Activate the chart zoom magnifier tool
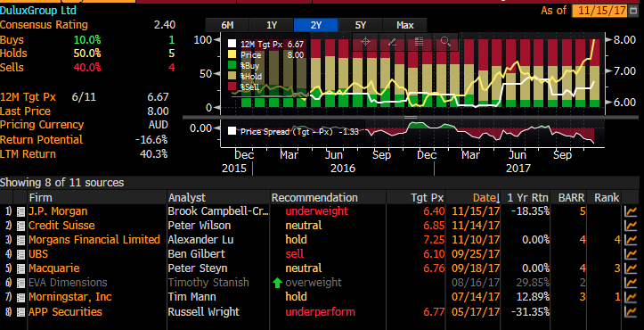644x330 pixels. coord(445,42)
